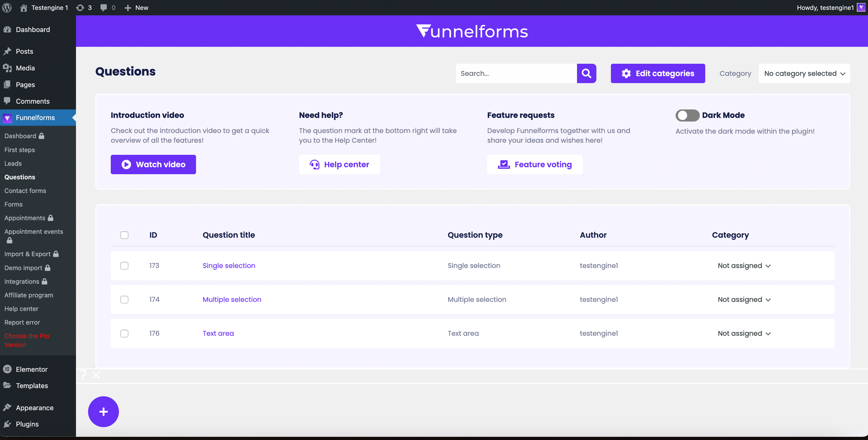Screen dimensions: 868x440
Task: Open the Report error submenu item
Action: click(22, 322)
